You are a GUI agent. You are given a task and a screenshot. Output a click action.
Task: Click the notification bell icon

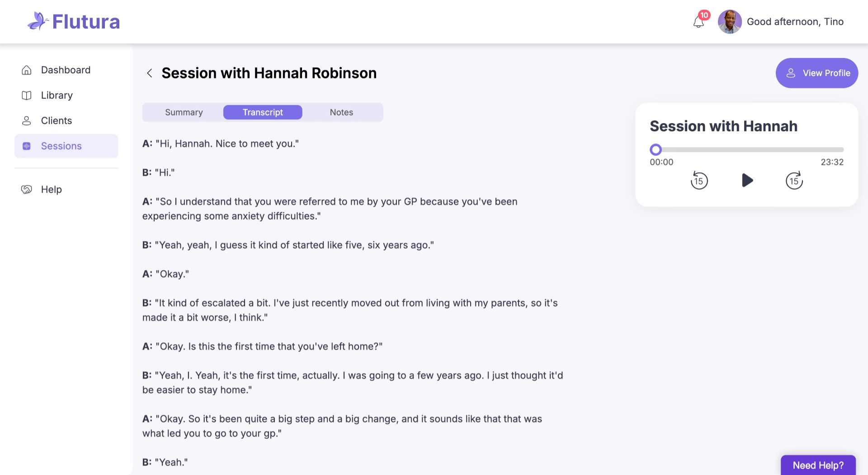(x=698, y=22)
